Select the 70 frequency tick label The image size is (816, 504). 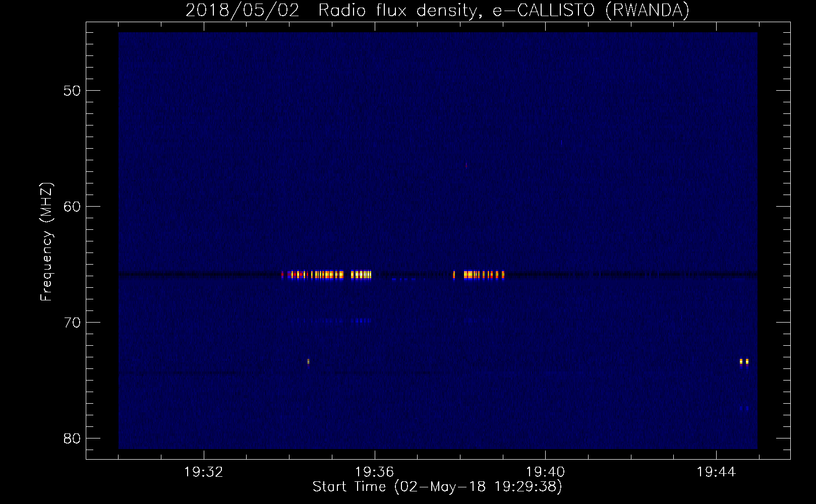[72, 323]
